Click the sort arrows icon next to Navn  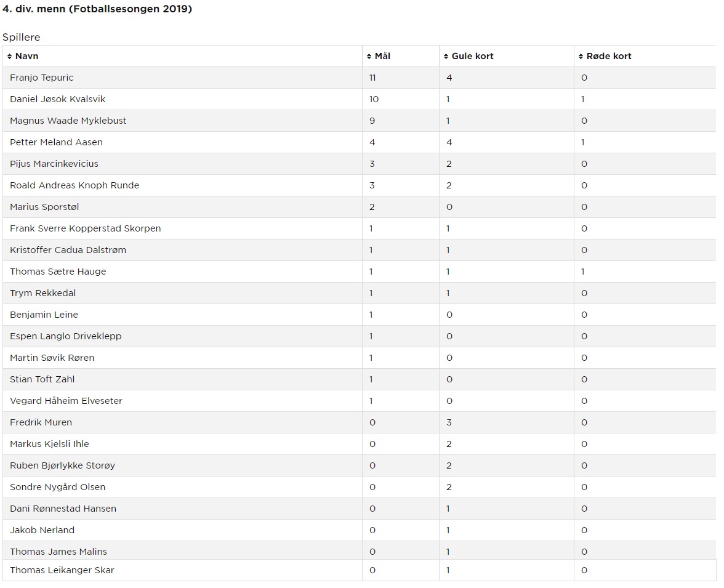pyautogui.click(x=9, y=57)
